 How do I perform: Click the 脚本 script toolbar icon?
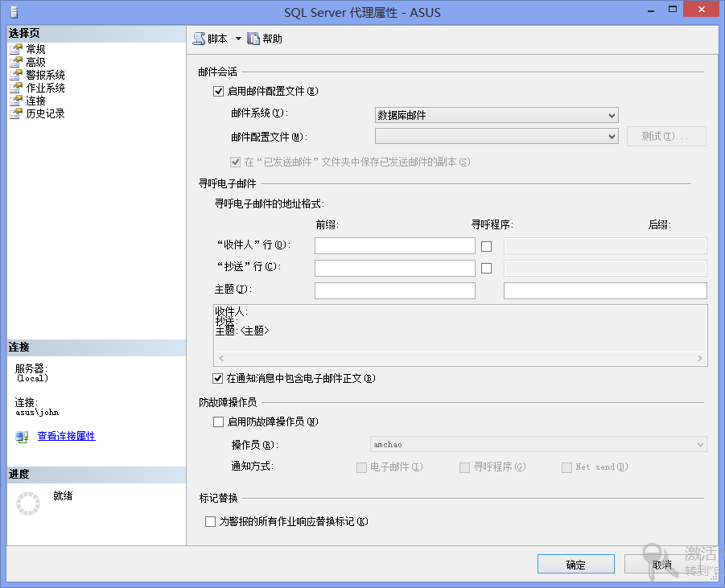[199, 39]
